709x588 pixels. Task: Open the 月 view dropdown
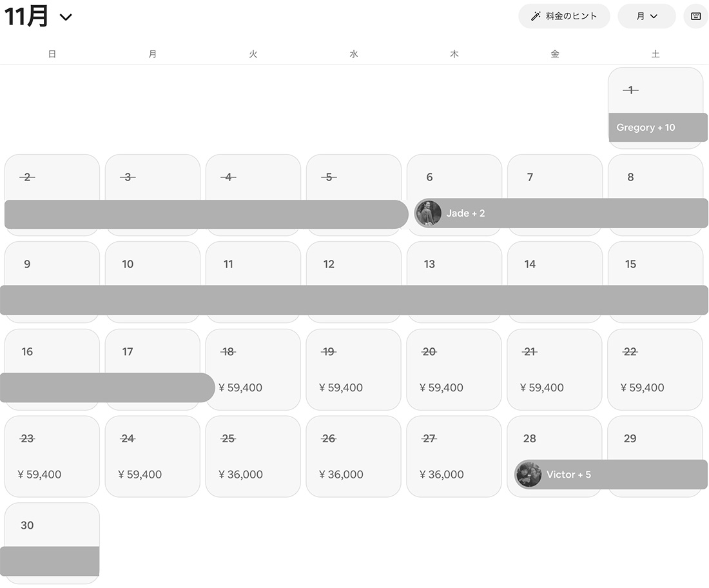646,16
